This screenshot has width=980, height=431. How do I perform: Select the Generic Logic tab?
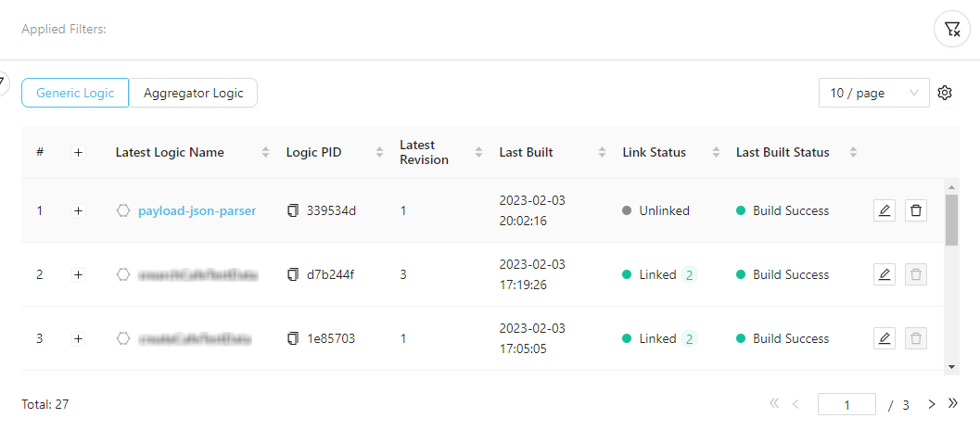click(75, 93)
